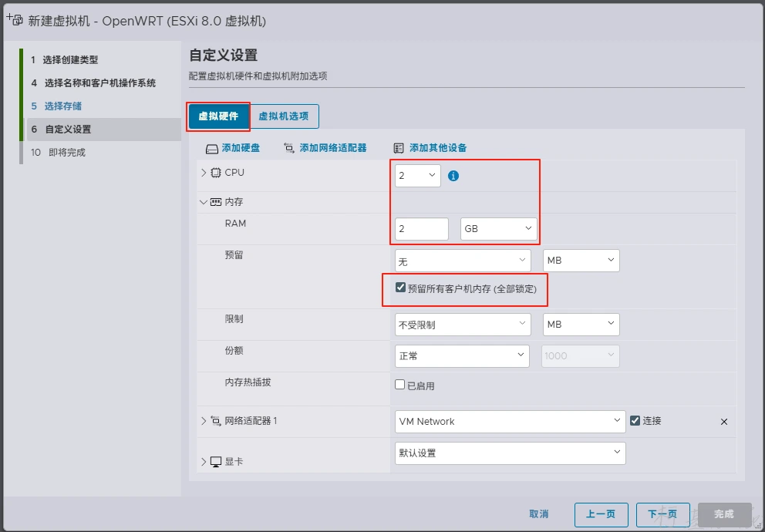Click the Add other device icon
The width and height of the screenshot is (765, 532).
pyautogui.click(x=399, y=148)
